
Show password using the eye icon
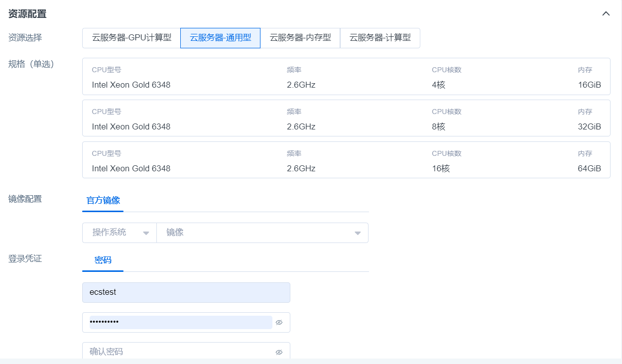(279, 323)
